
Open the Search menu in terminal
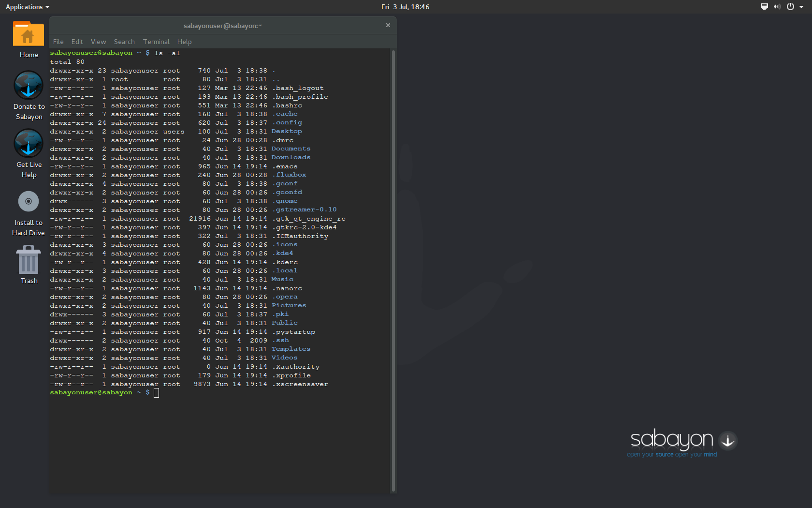point(124,42)
